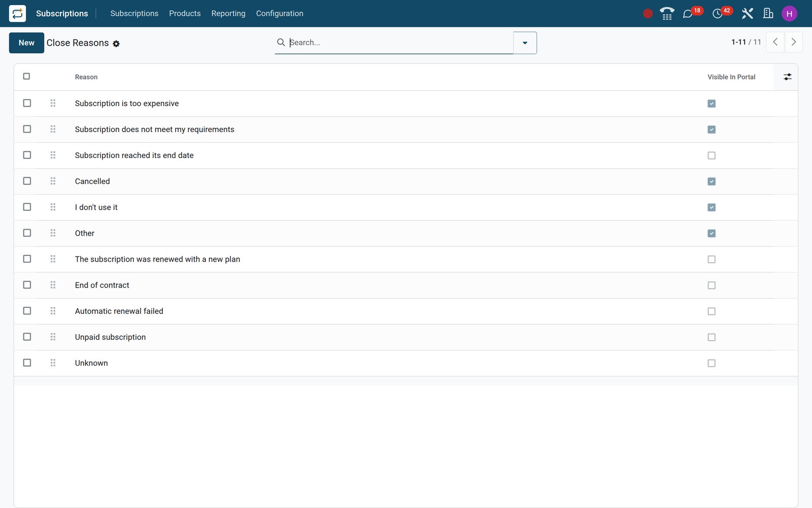Click the search magnifier icon

click(x=281, y=42)
